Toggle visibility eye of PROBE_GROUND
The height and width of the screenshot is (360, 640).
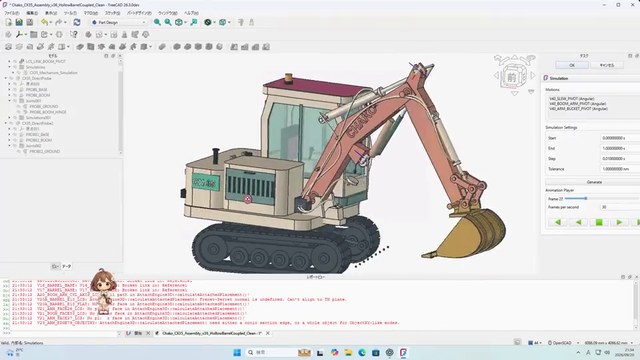point(19,107)
